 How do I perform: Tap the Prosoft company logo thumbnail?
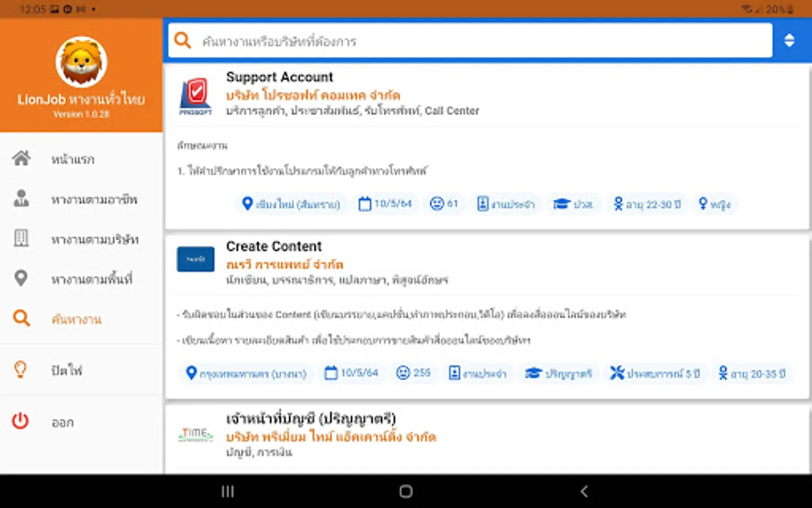196,97
